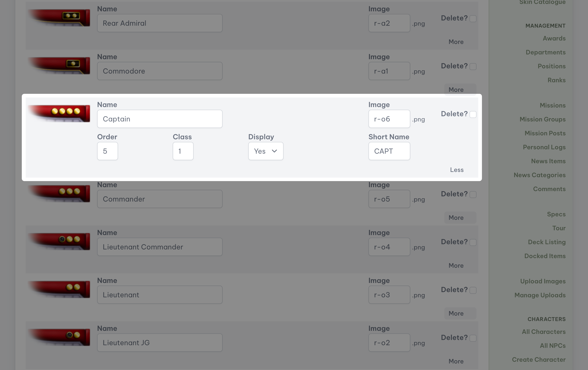Viewport: 588px width, 370px height.
Task: Click the Commodore rank insignia image
Action: click(59, 66)
